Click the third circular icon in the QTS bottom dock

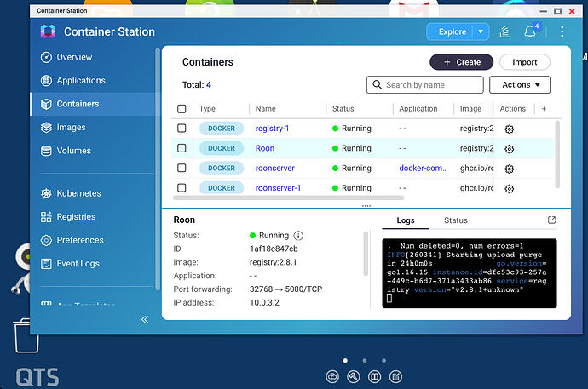(x=374, y=376)
